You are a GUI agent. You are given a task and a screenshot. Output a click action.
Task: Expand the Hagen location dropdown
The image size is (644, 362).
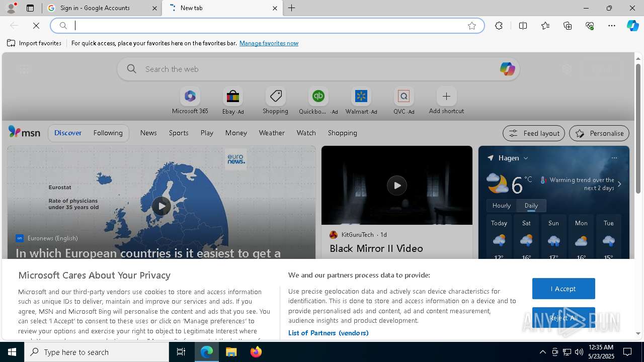[x=526, y=158]
